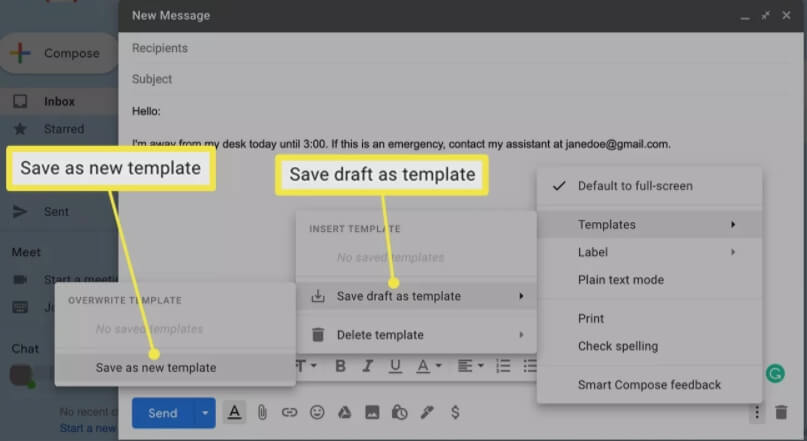Open the Label submenu

[649, 252]
